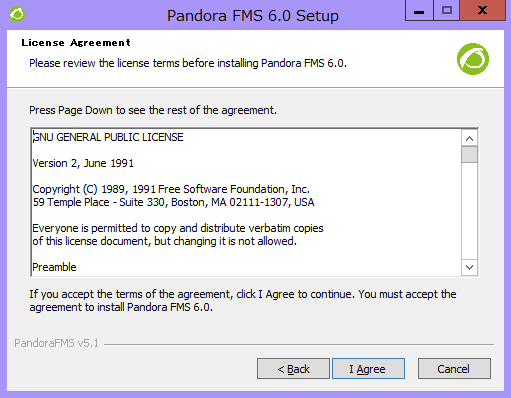Click the GNU GENERAL PUBLIC LICENSE line
511x398 pixels.
point(108,137)
